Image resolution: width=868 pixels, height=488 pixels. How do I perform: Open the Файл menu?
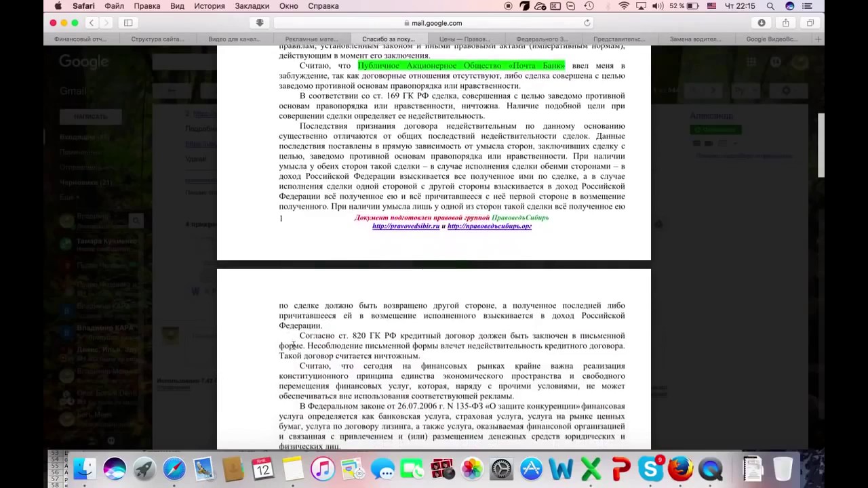coord(114,6)
